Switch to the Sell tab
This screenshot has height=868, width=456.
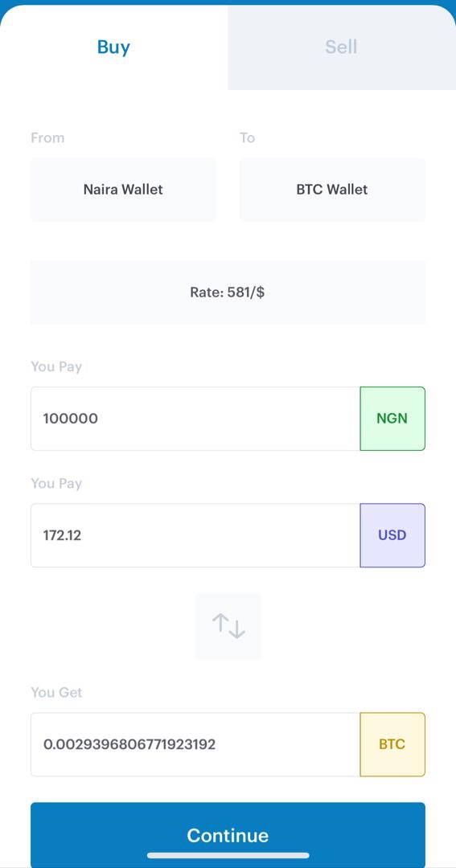pyautogui.click(x=341, y=47)
